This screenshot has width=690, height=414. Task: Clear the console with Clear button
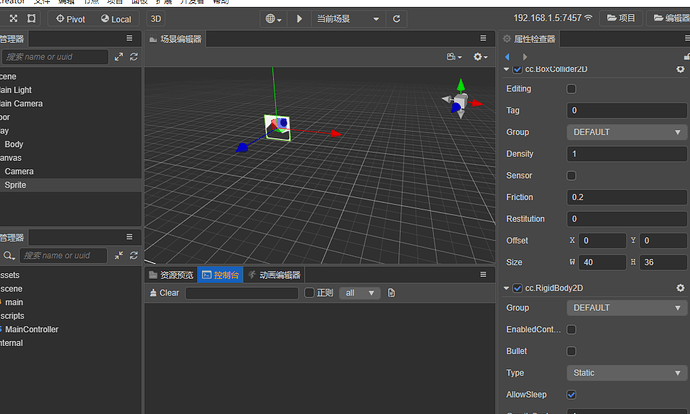[x=164, y=293]
